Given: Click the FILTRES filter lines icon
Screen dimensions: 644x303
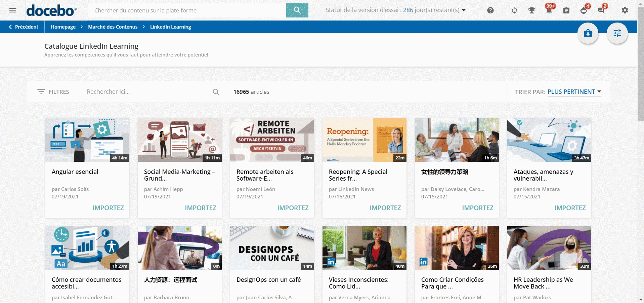Looking at the screenshot, I should tap(41, 91).
